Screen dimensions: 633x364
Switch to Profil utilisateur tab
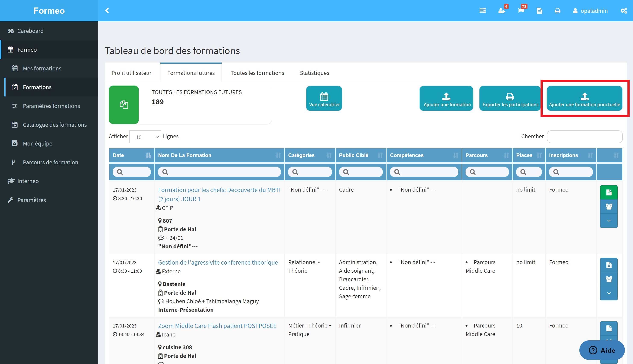(x=131, y=73)
